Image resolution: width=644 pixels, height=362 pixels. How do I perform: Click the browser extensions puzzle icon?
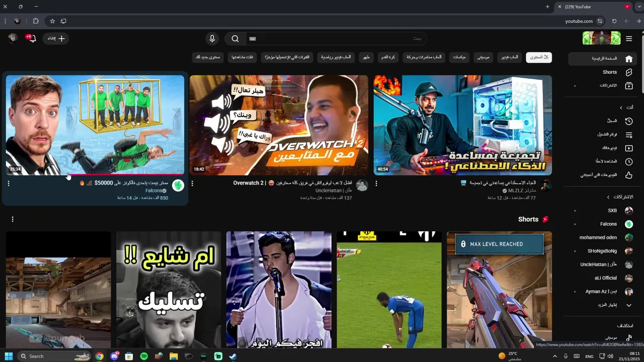pyautogui.click(x=36, y=21)
